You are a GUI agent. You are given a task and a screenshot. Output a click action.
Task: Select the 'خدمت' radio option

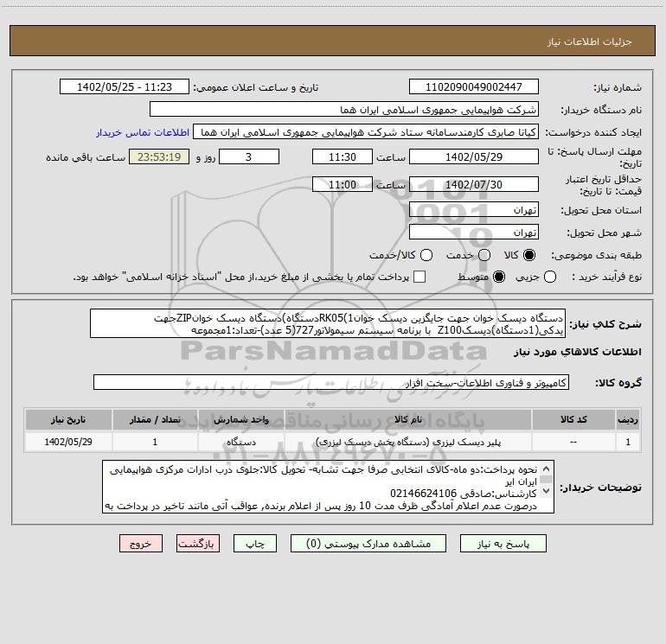coord(484,255)
